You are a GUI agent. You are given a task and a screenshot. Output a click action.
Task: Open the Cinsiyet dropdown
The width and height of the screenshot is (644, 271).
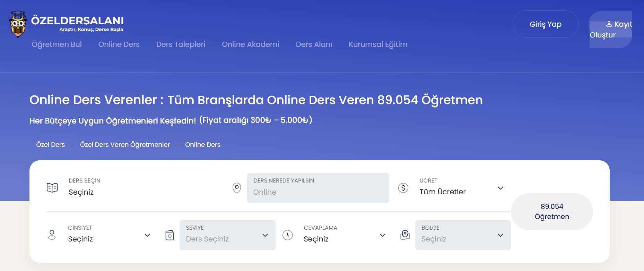[147, 235]
